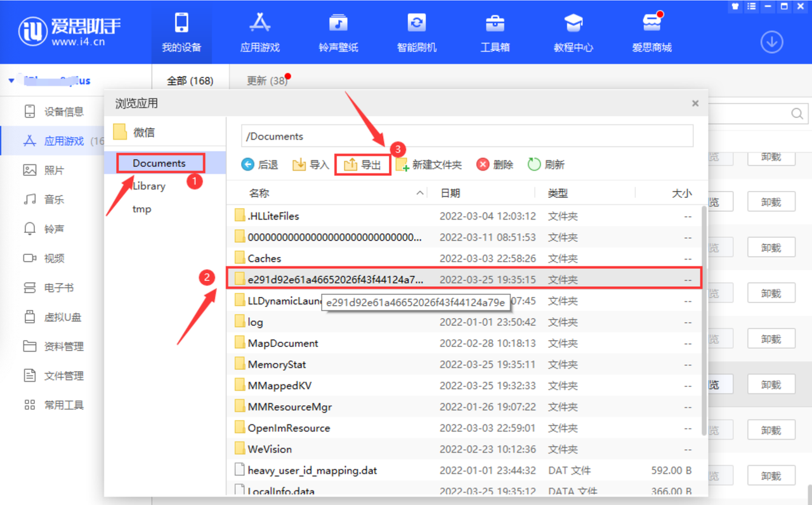812x505 pixels.
Task: Click the 导出 export button
Action: click(363, 165)
